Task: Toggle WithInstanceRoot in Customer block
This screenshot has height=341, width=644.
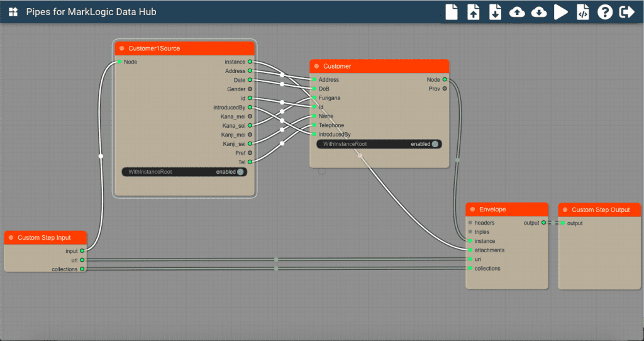Action: point(435,144)
